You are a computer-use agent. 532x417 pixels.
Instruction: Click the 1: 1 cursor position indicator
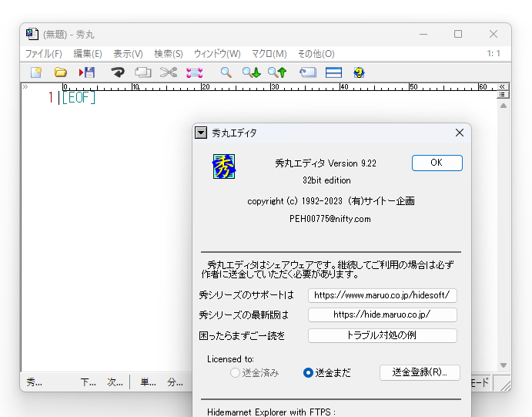[494, 53]
